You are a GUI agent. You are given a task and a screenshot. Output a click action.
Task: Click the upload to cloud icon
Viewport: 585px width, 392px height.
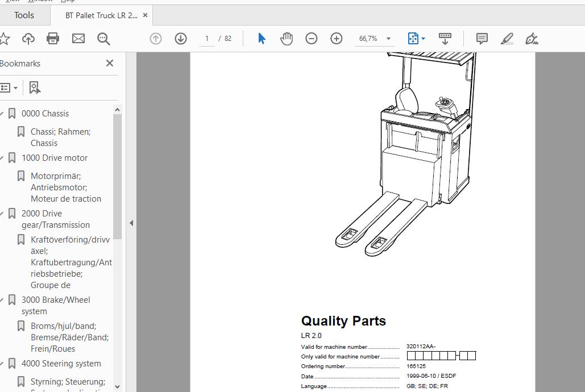pos(28,39)
